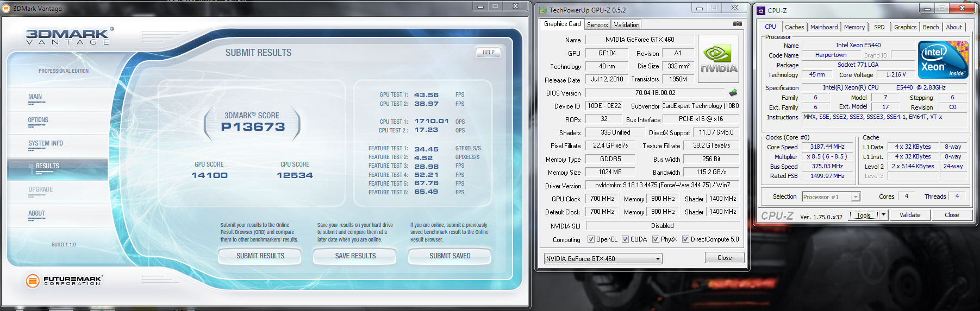
Task: Click the SAVE RESULTS button
Action: pos(355,256)
